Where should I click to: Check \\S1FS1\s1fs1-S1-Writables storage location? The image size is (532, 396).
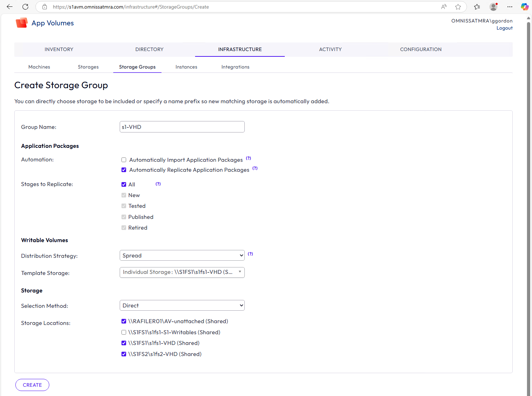(124, 332)
